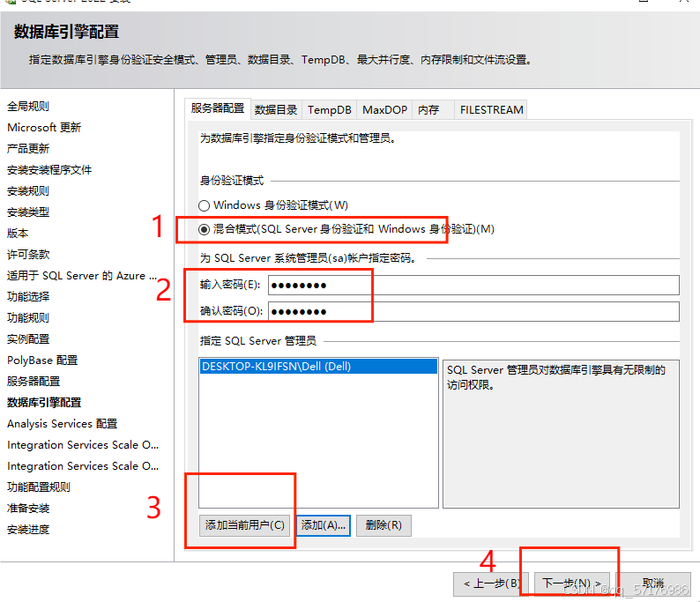
Task: Click 功能配置规则 step
Action: point(39,487)
